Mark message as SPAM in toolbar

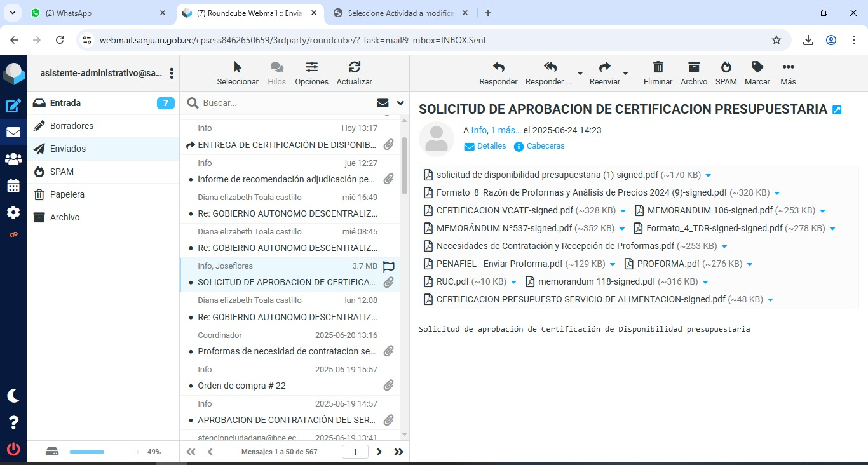click(x=726, y=67)
